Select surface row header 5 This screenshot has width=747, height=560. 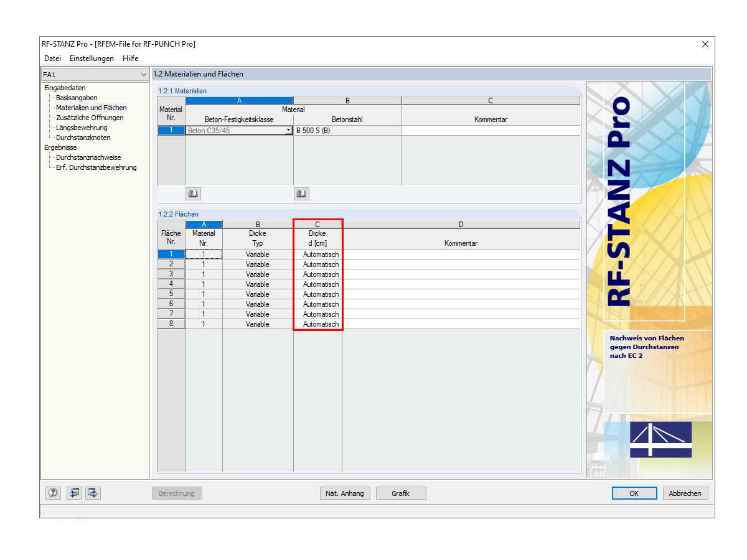(x=171, y=294)
